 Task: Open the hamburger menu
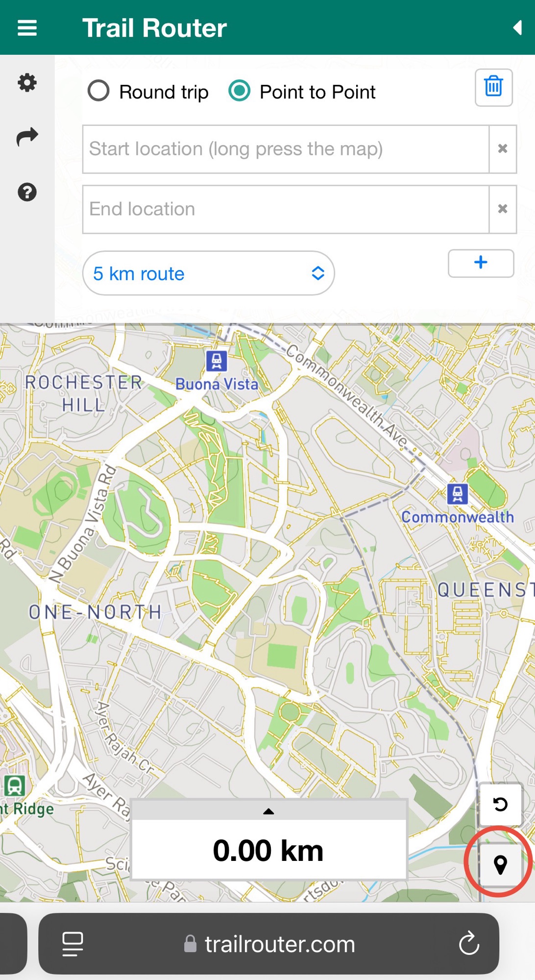(27, 28)
